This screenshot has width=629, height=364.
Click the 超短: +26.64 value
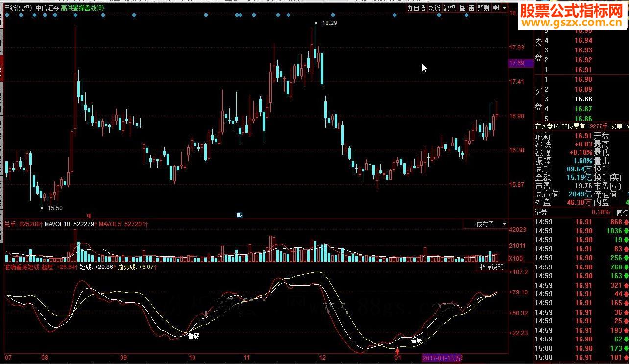(60, 267)
